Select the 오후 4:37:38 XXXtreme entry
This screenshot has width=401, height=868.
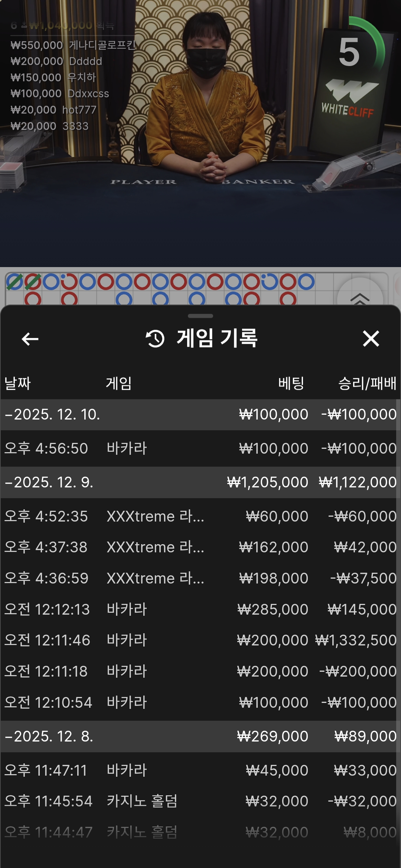200,547
